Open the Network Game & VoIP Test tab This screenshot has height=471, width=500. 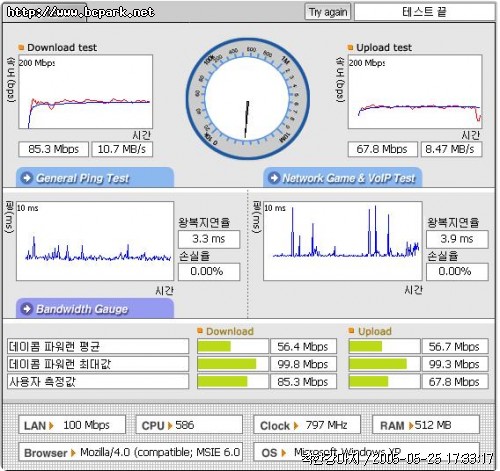[x=343, y=178]
